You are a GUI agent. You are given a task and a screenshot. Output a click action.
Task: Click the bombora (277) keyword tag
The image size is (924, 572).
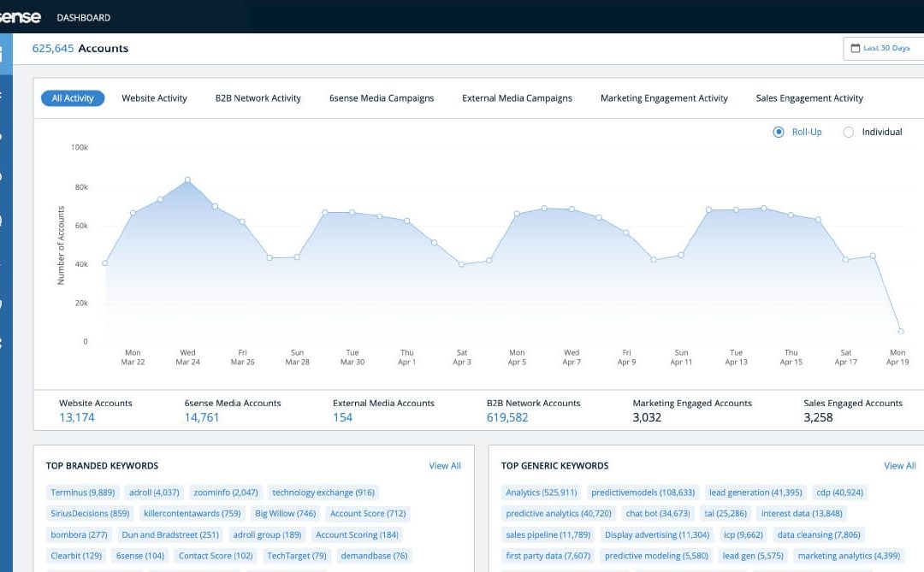coord(79,535)
